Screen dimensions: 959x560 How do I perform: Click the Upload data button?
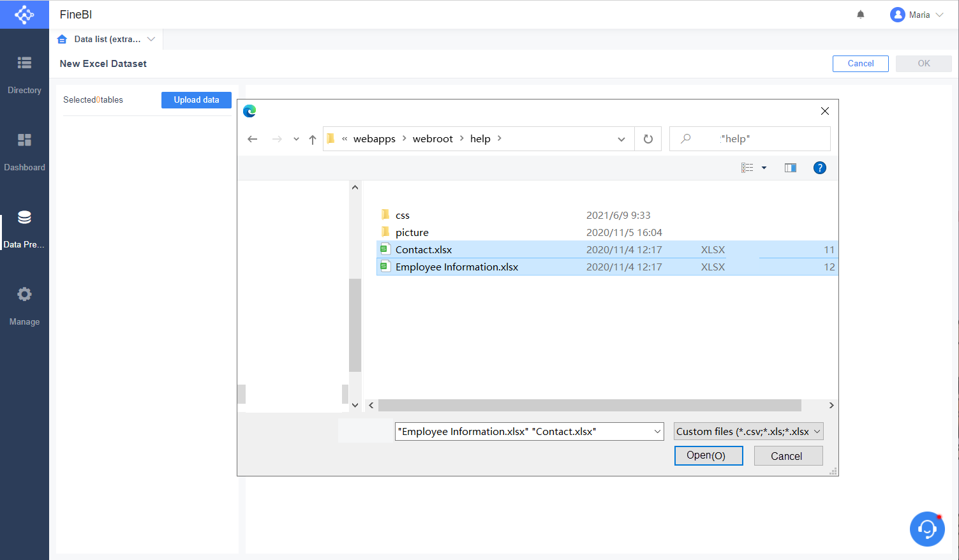point(197,100)
